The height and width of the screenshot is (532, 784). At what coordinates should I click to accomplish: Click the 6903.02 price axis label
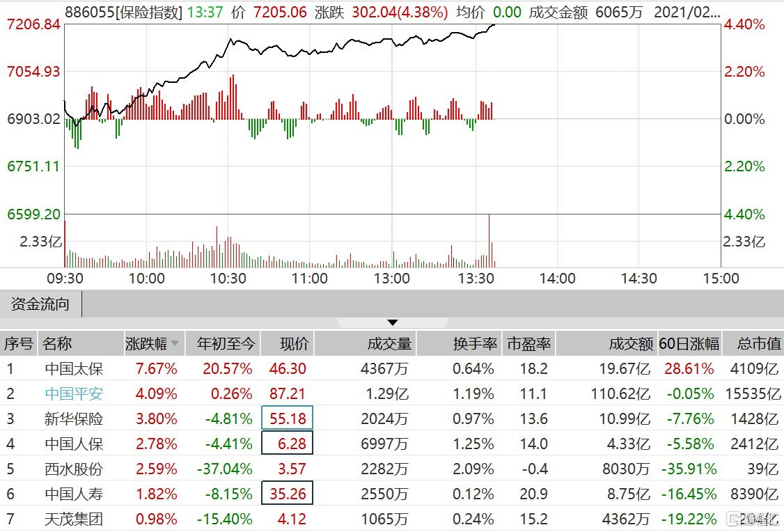point(33,119)
